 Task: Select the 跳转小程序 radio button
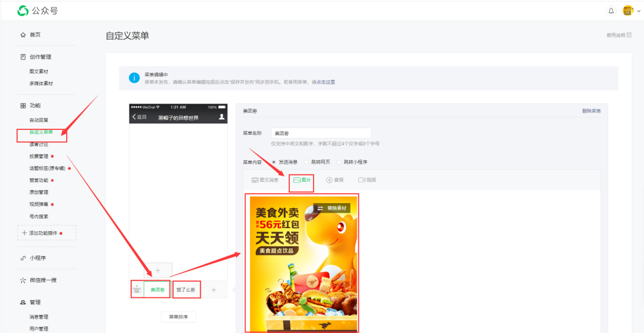pyautogui.click(x=339, y=162)
